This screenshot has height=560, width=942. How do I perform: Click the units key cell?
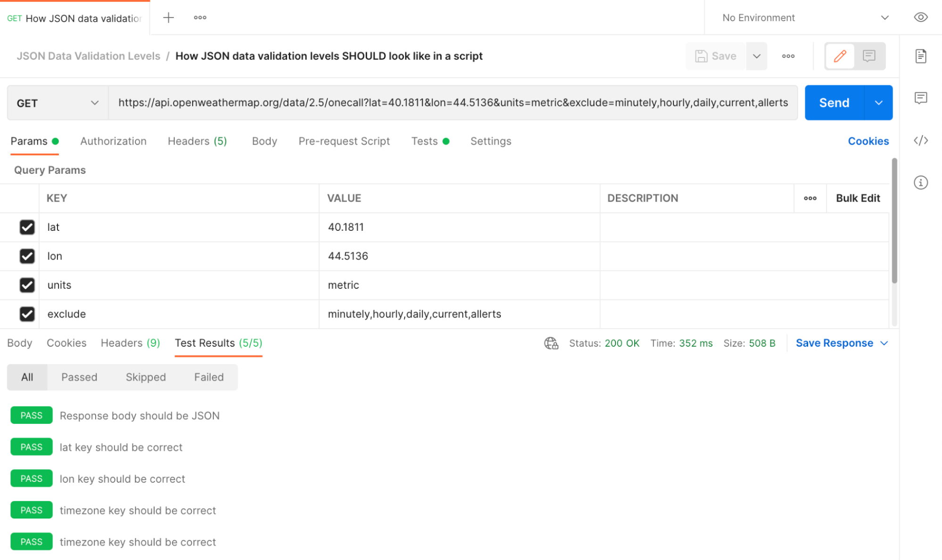coord(179,285)
